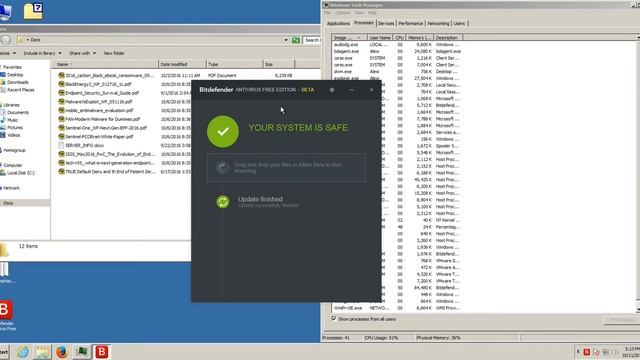Sort processes by CPU column
This screenshot has height=360, width=640.
[x=399, y=38]
